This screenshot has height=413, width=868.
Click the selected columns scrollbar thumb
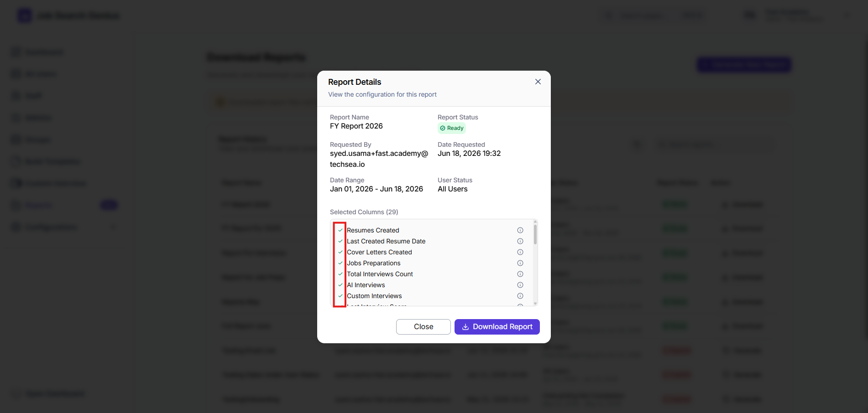(535, 234)
